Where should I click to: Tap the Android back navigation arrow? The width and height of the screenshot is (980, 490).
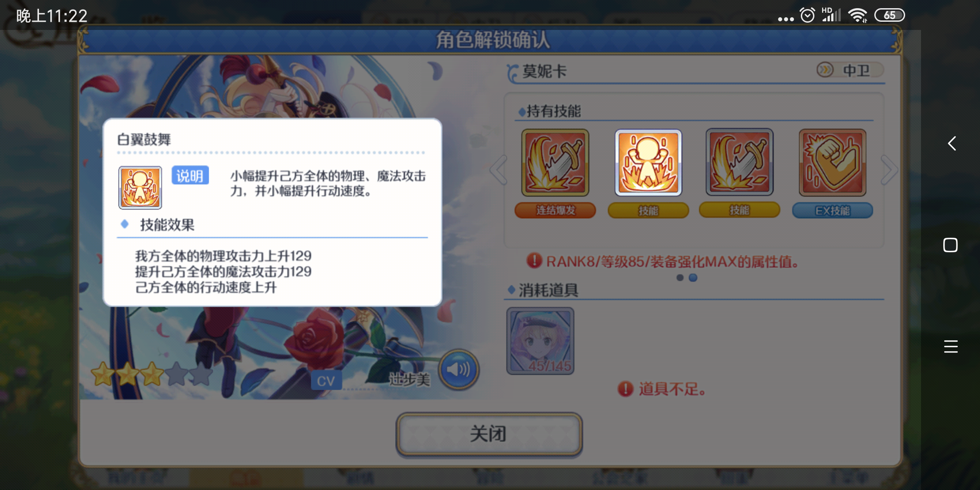[951, 143]
